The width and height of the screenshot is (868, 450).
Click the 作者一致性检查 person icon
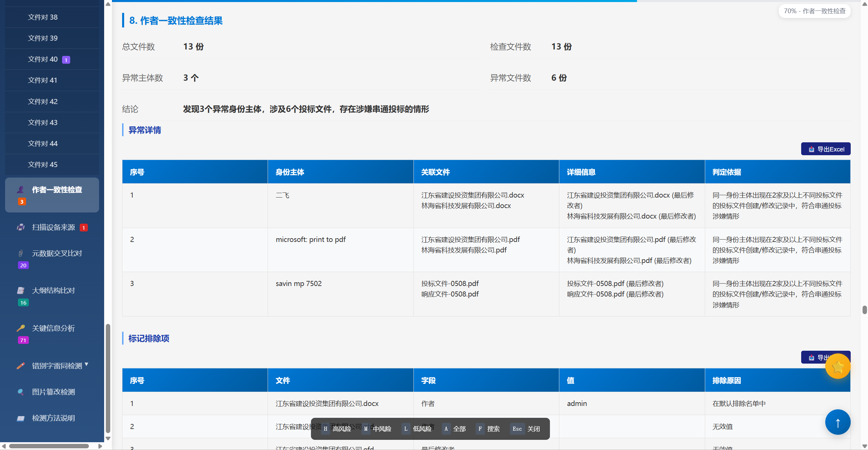point(21,190)
